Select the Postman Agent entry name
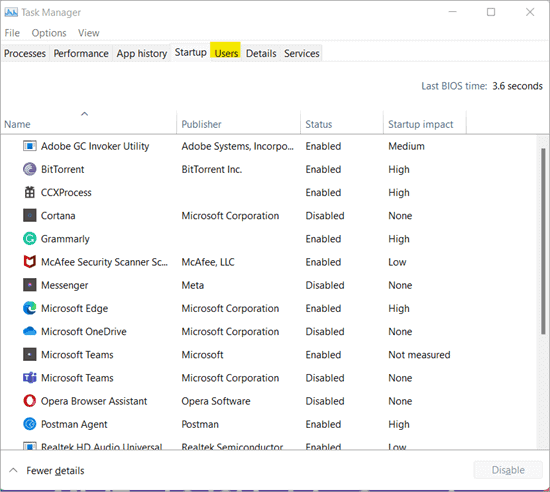The height and width of the screenshot is (492, 550). coord(74,424)
